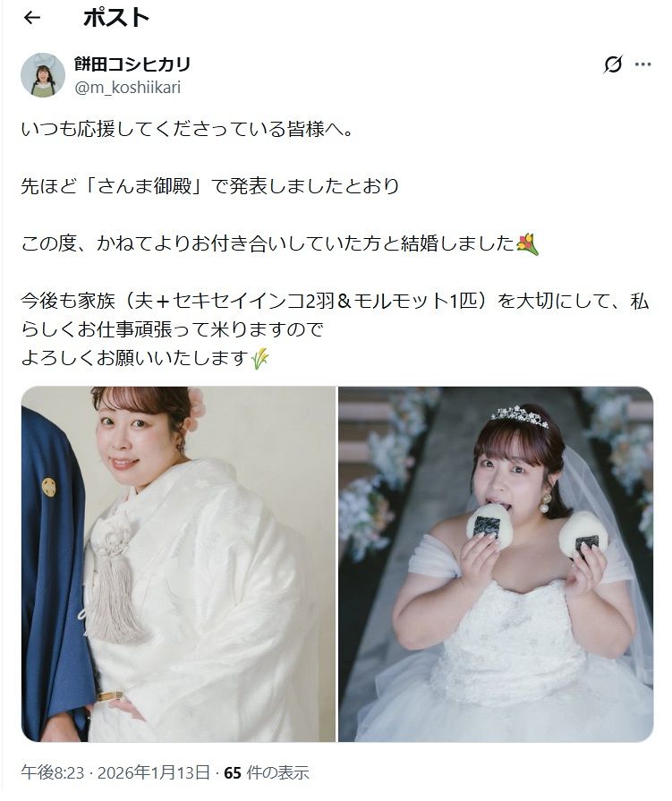This screenshot has height=801, width=672.
Task: Open the white kimono wedding photo
Action: point(178,564)
